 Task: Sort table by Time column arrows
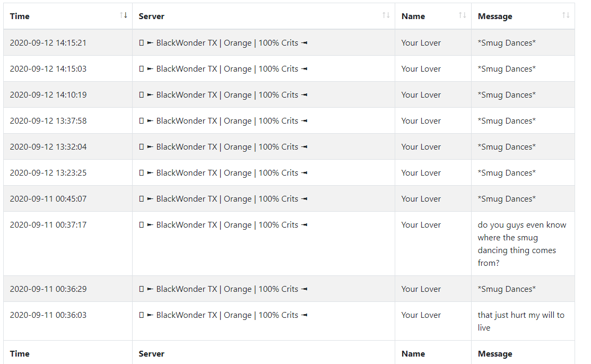pyautogui.click(x=124, y=15)
